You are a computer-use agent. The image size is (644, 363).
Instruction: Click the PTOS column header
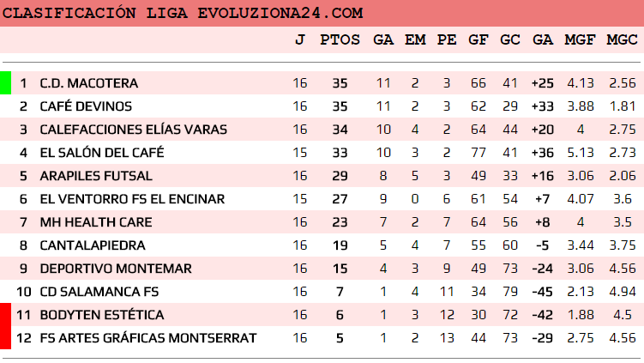[x=334, y=39]
